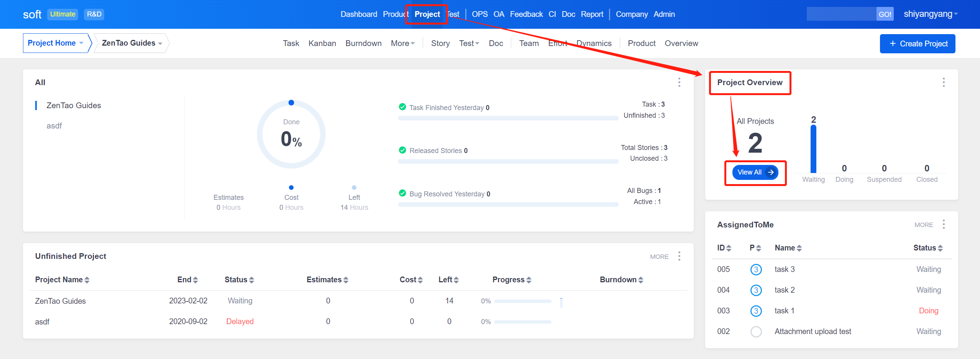980x359 pixels.
Task: Select asdf in the All projects list
Action: (54, 126)
